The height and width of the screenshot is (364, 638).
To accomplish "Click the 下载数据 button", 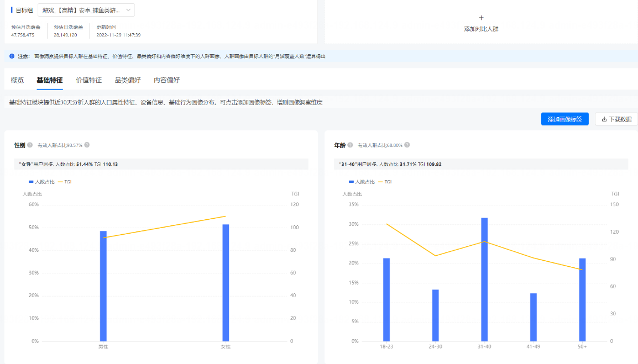I will point(616,119).
